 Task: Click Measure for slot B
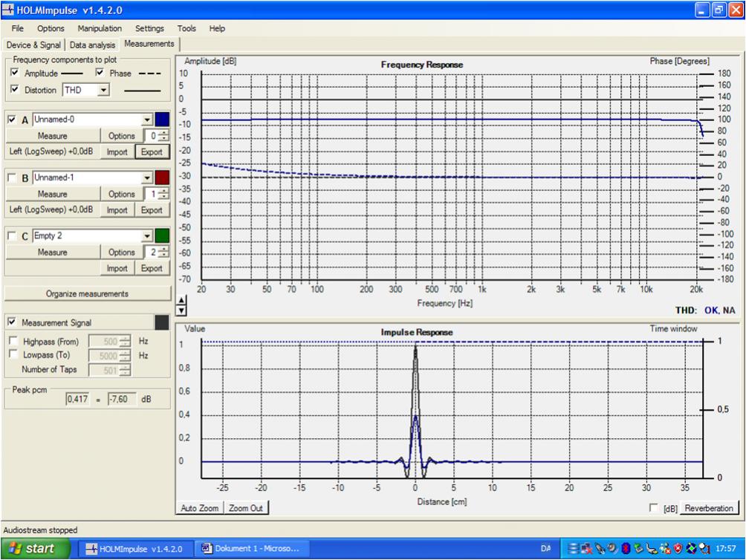click(x=52, y=194)
